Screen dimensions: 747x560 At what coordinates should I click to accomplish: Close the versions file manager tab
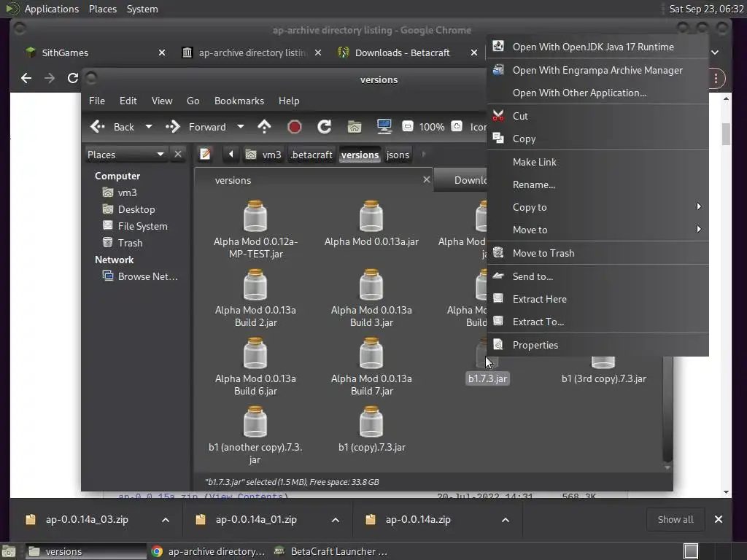point(426,179)
